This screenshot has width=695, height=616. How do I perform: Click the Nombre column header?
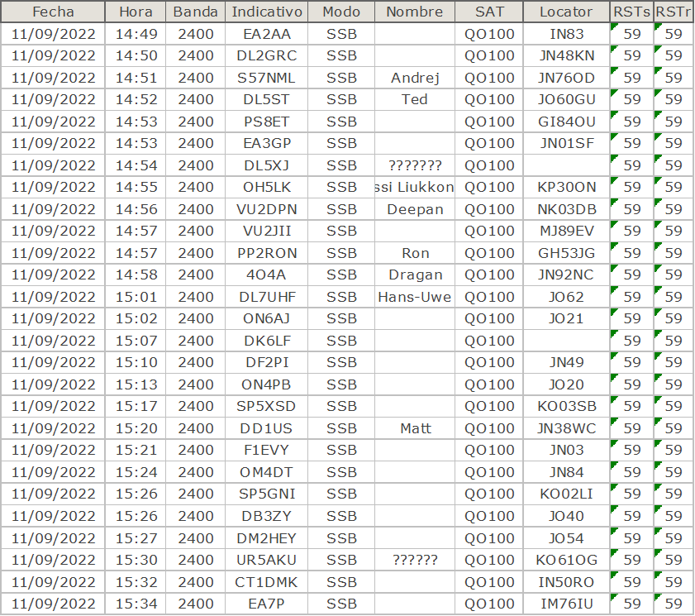coord(414,12)
